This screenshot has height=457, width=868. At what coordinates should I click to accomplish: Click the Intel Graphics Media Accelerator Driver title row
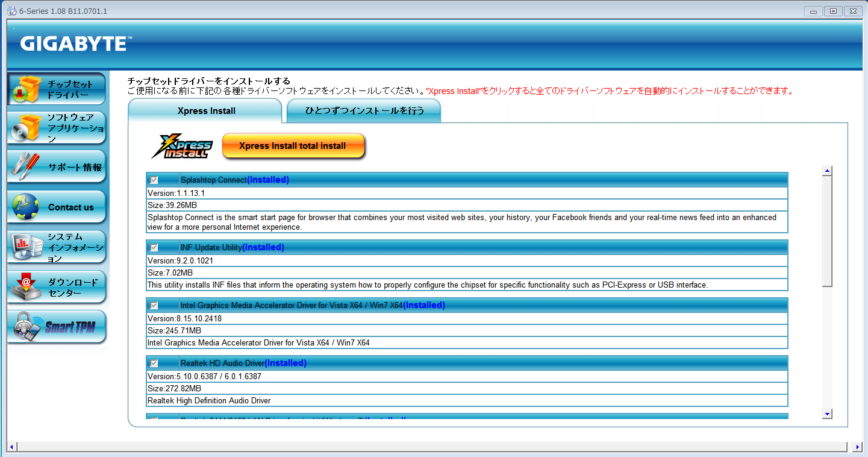tap(467, 305)
